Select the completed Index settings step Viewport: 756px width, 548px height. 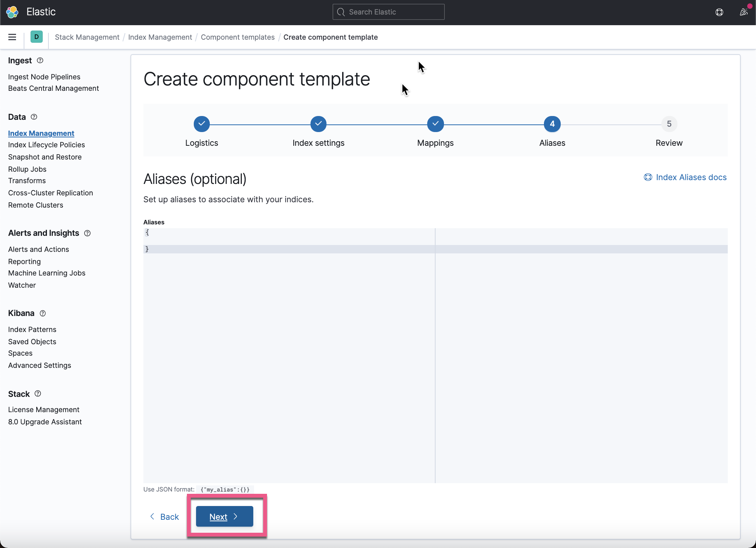point(318,124)
